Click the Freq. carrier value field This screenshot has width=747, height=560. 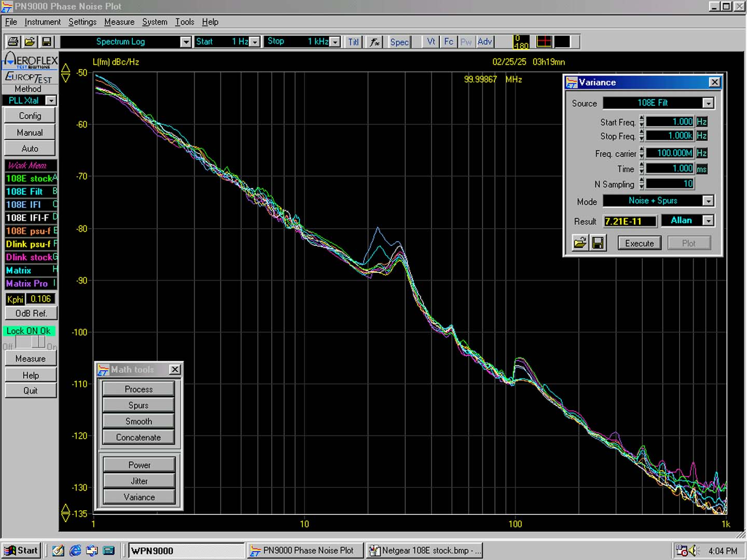click(670, 153)
